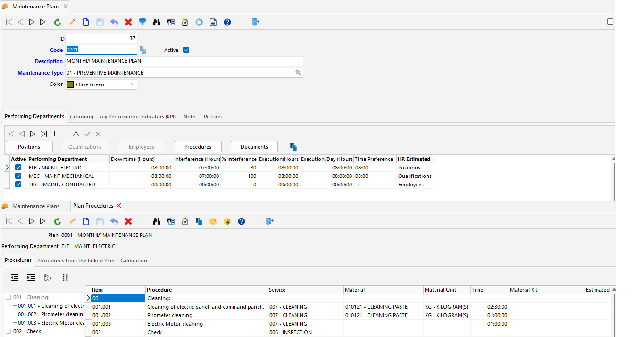Click the HIS history icon on the toolbar
This screenshot has width=644, height=337.
click(x=213, y=22)
